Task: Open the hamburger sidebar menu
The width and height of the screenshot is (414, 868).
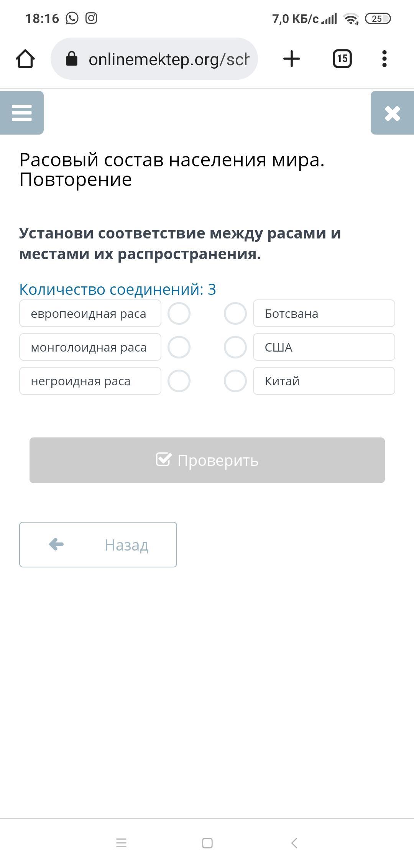Action: (x=22, y=113)
